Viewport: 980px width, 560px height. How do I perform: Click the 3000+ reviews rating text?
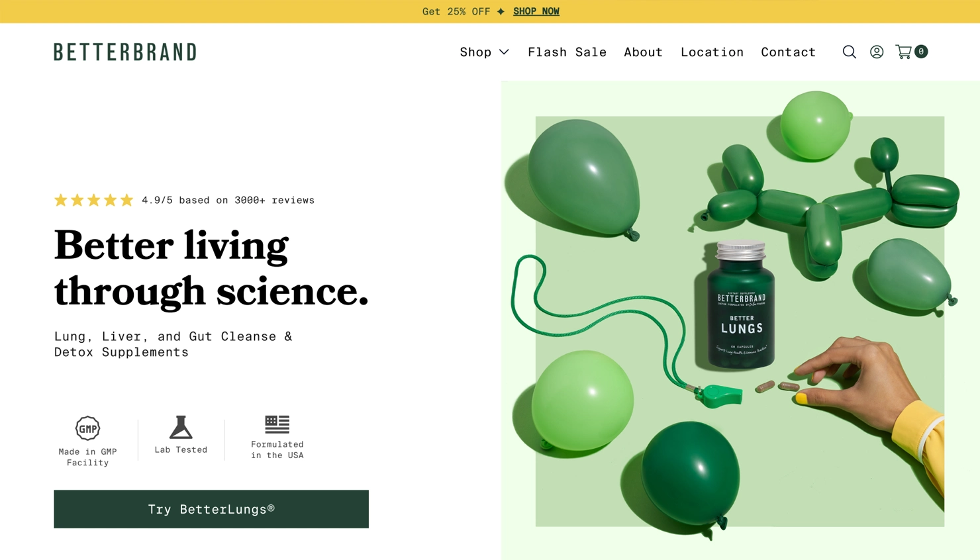[x=228, y=200]
